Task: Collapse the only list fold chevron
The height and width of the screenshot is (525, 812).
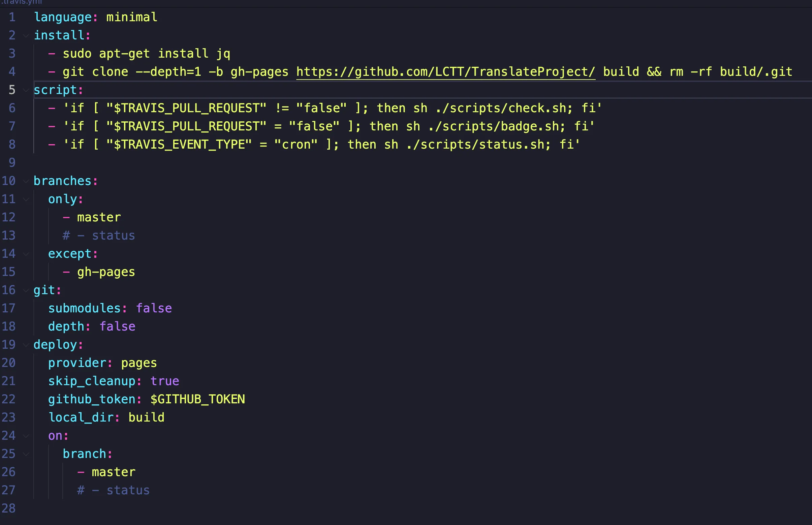Action: [26, 199]
